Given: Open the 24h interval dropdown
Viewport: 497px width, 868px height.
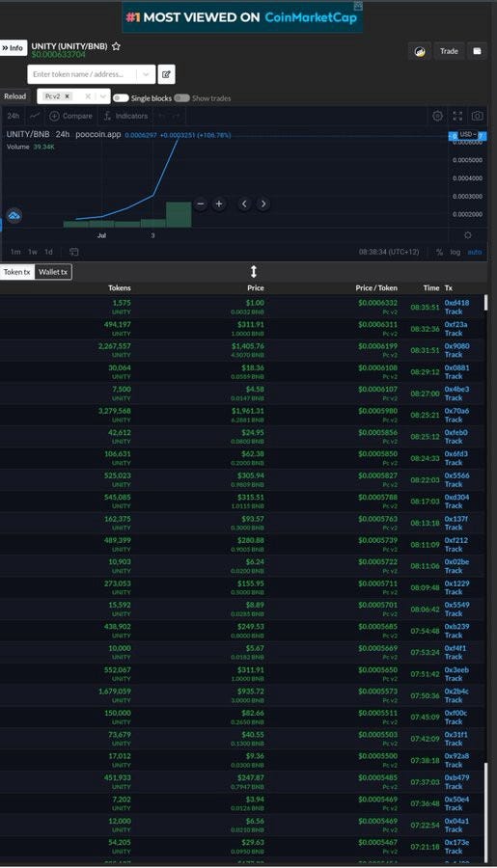Looking at the screenshot, I should point(14,116).
